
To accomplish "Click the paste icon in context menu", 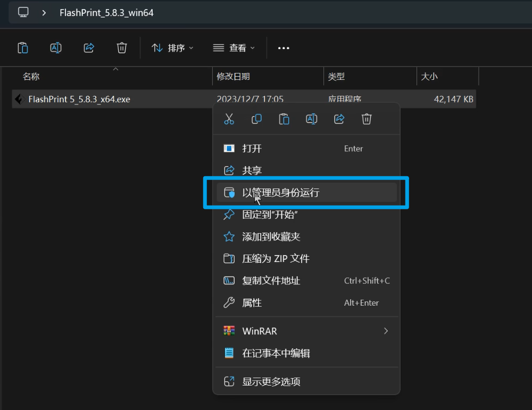I will point(284,119).
